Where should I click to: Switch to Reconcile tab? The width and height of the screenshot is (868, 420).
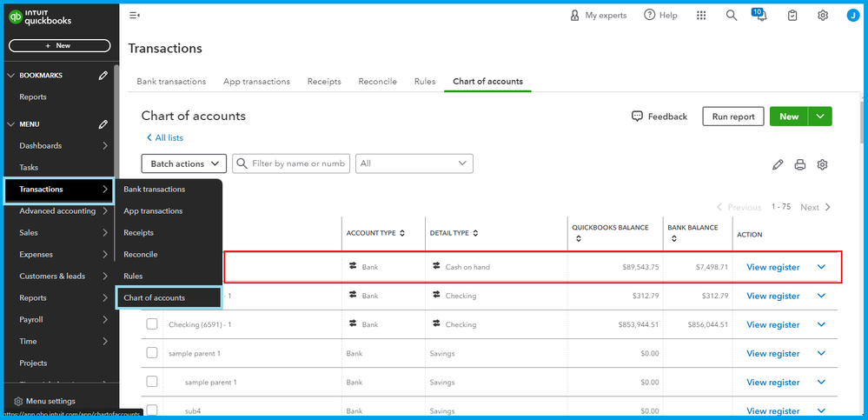point(378,82)
